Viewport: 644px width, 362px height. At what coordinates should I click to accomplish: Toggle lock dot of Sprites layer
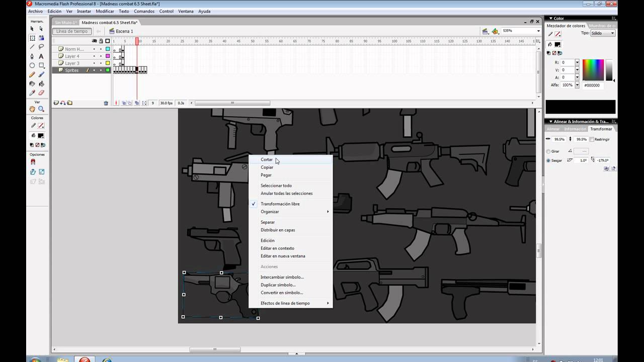coord(101,70)
